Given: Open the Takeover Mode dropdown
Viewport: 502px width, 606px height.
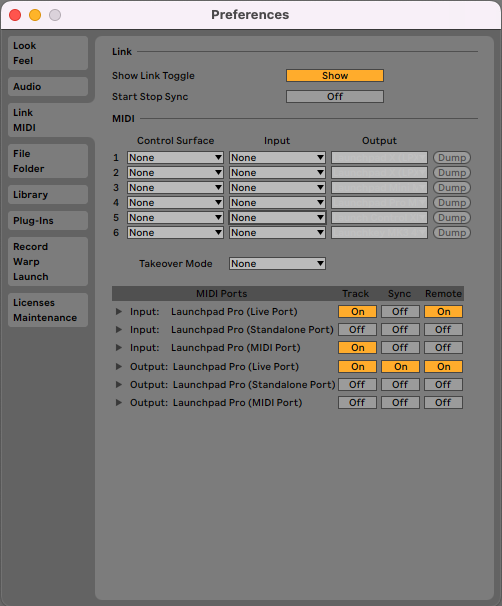Looking at the screenshot, I should (277, 264).
